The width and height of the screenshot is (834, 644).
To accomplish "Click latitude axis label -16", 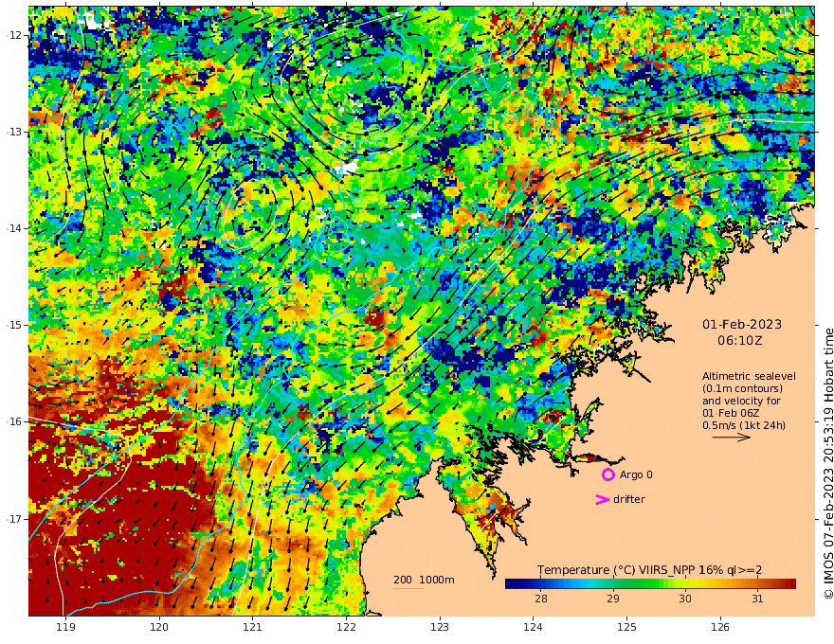I will pyautogui.click(x=14, y=421).
